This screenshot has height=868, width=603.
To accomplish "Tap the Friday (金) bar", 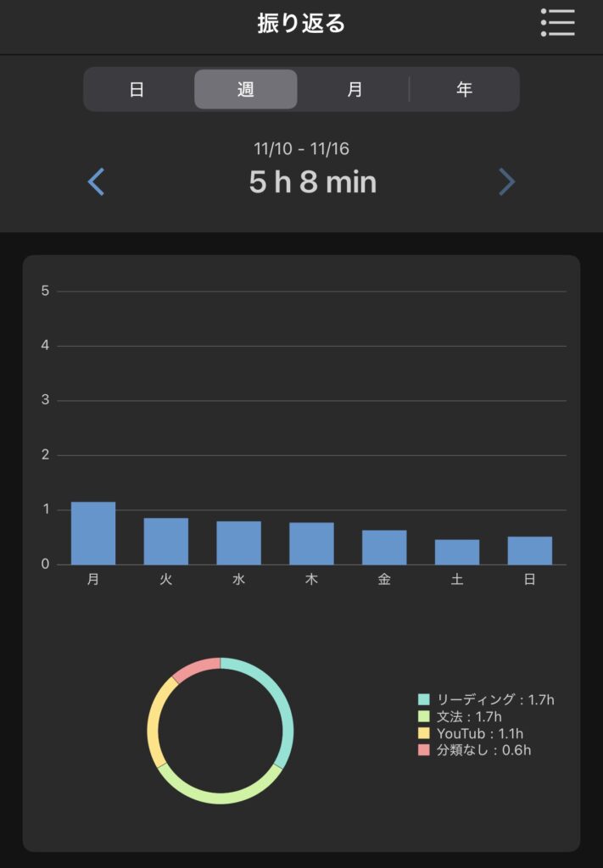I will point(384,548).
